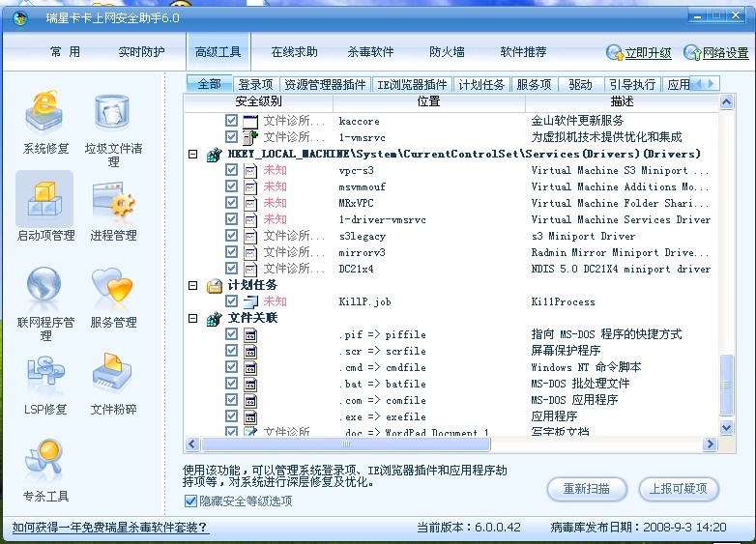Open the 常用 main tab
The height and width of the screenshot is (544, 756).
tap(65, 52)
